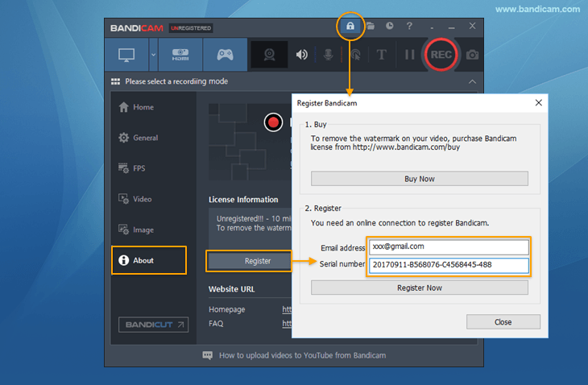Collapse the recording mode panel chevron

472,81
